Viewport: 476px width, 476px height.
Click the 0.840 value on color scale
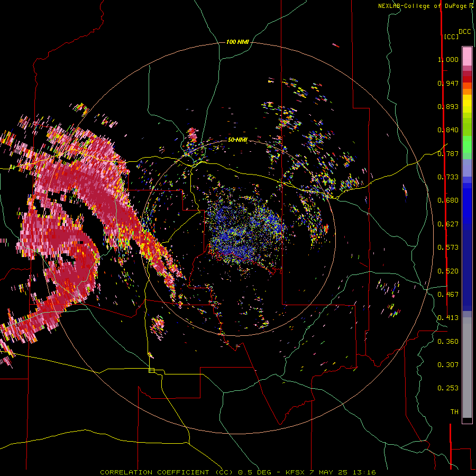click(448, 130)
